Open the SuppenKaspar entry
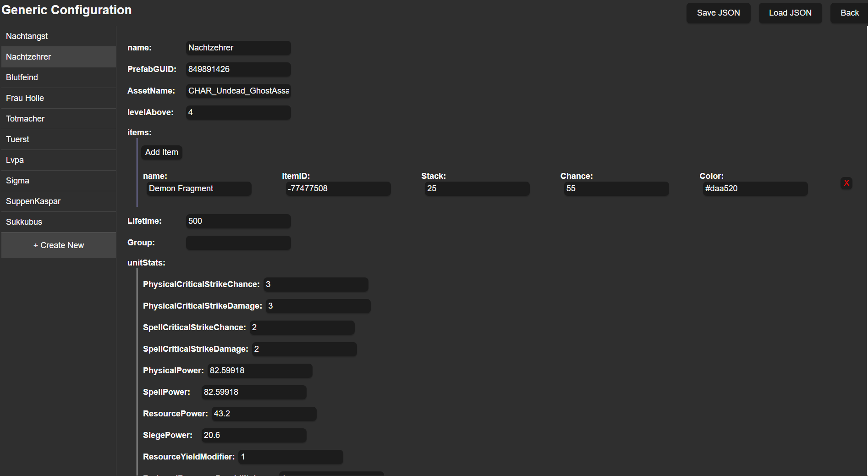This screenshot has height=476, width=868. click(59, 201)
